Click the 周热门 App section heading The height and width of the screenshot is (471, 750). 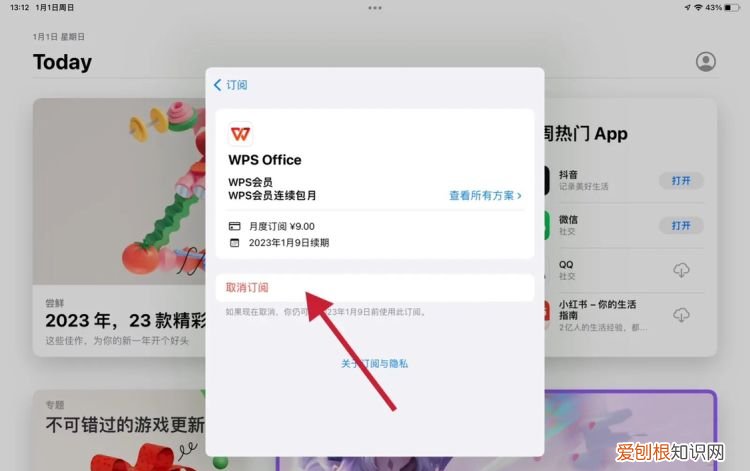point(586,134)
